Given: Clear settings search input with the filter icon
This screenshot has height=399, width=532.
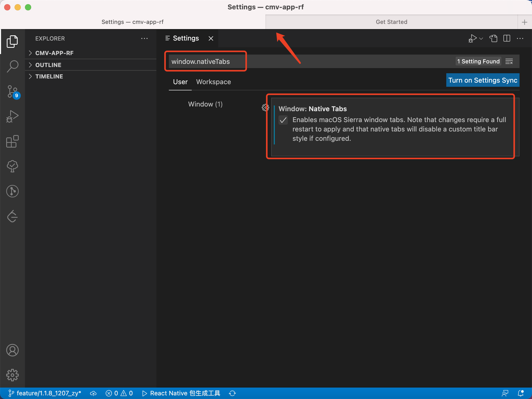Looking at the screenshot, I should [509, 62].
